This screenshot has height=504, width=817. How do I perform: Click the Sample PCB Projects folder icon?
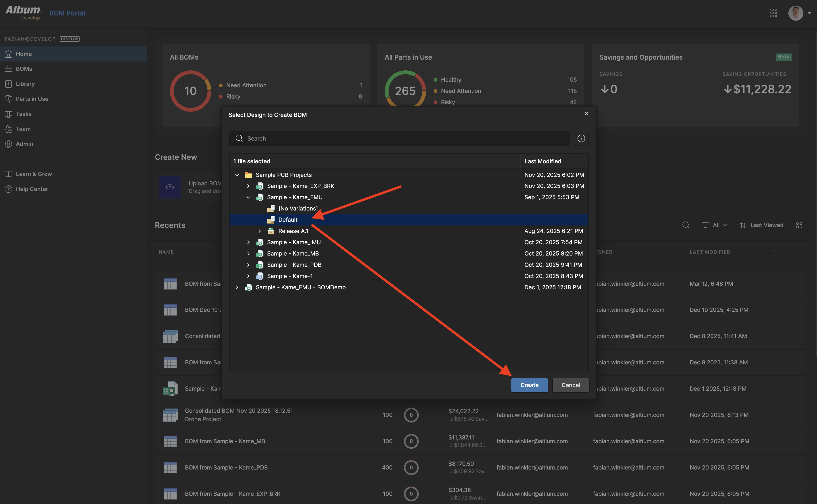pos(248,175)
